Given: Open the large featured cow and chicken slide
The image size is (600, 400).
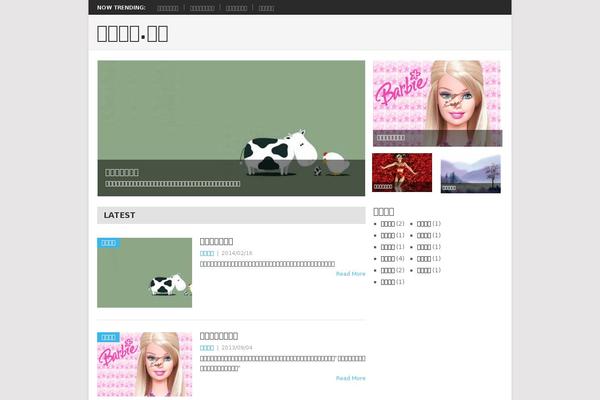Looking at the screenshot, I should pyautogui.click(x=231, y=128).
